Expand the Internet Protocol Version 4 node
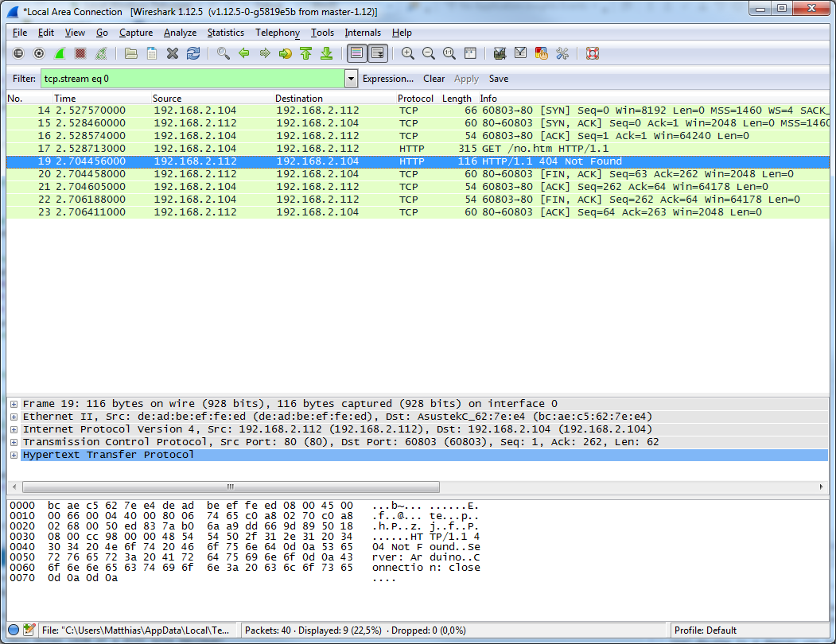 point(14,429)
